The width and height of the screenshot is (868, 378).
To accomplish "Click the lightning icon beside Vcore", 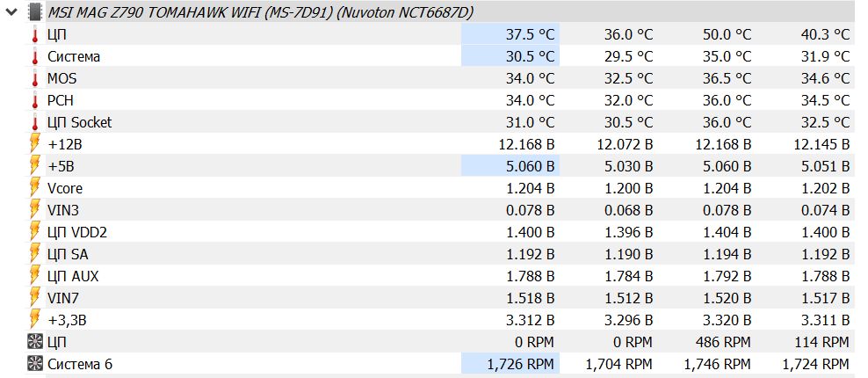I will [x=35, y=188].
